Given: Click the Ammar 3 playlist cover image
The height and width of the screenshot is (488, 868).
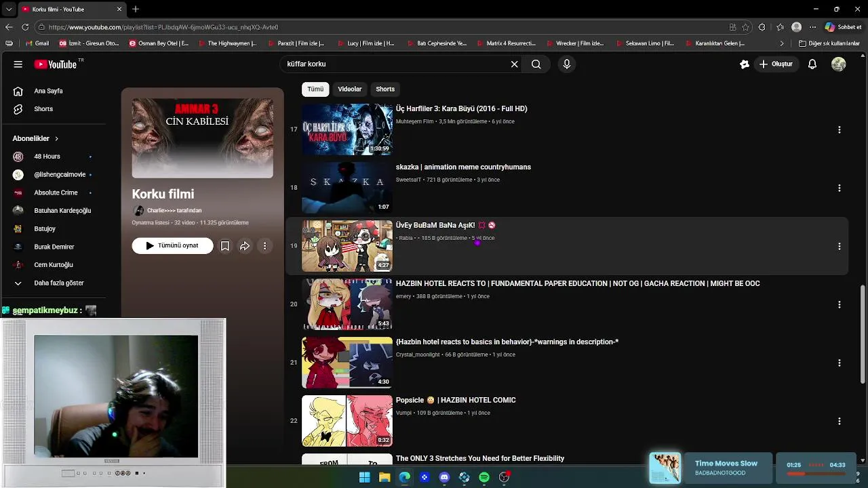Looking at the screenshot, I should [202, 138].
